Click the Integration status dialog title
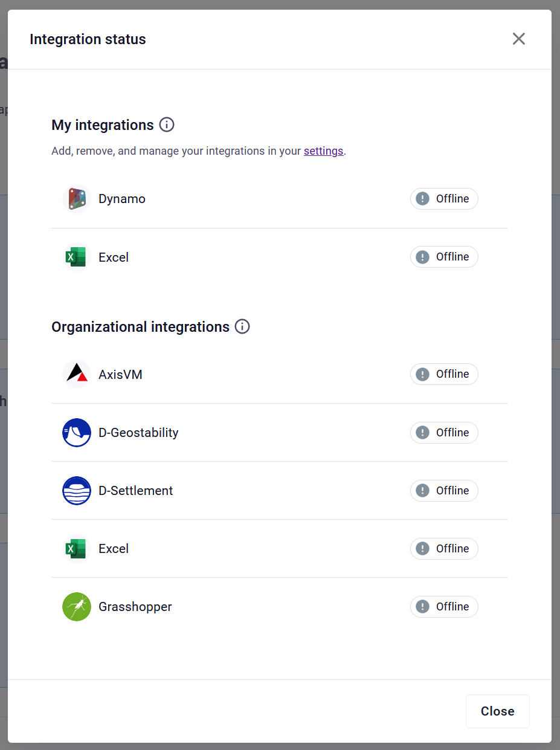This screenshot has height=750, width=560. [88, 40]
